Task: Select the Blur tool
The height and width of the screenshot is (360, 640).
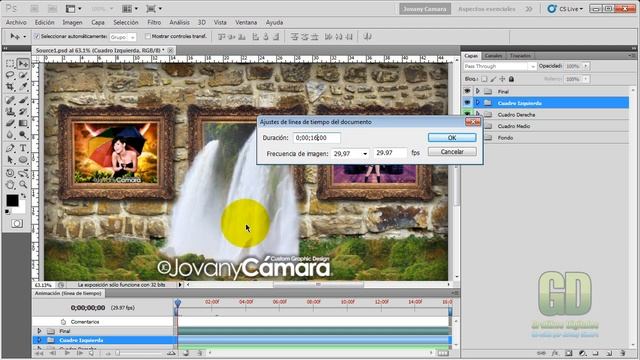Action: pos(10,135)
